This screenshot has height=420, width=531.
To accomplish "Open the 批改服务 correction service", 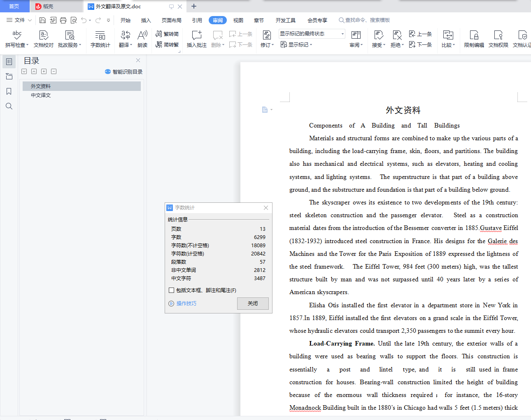I will 70,39.
